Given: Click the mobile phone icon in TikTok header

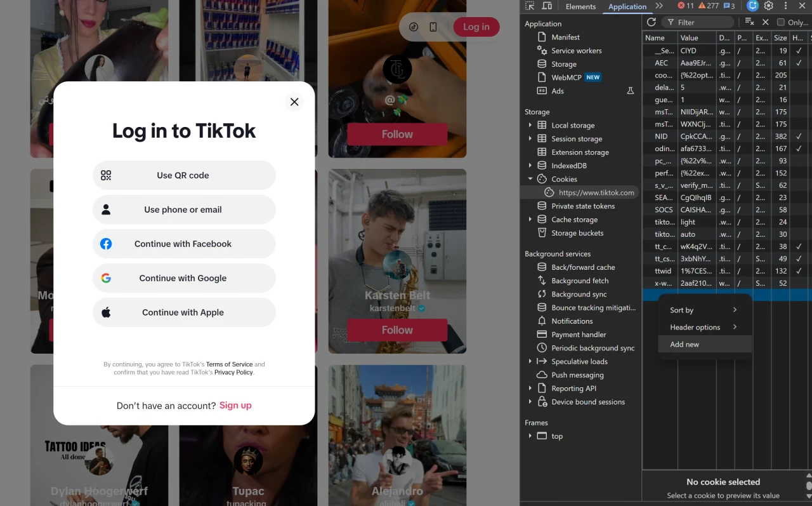Looking at the screenshot, I should (433, 27).
